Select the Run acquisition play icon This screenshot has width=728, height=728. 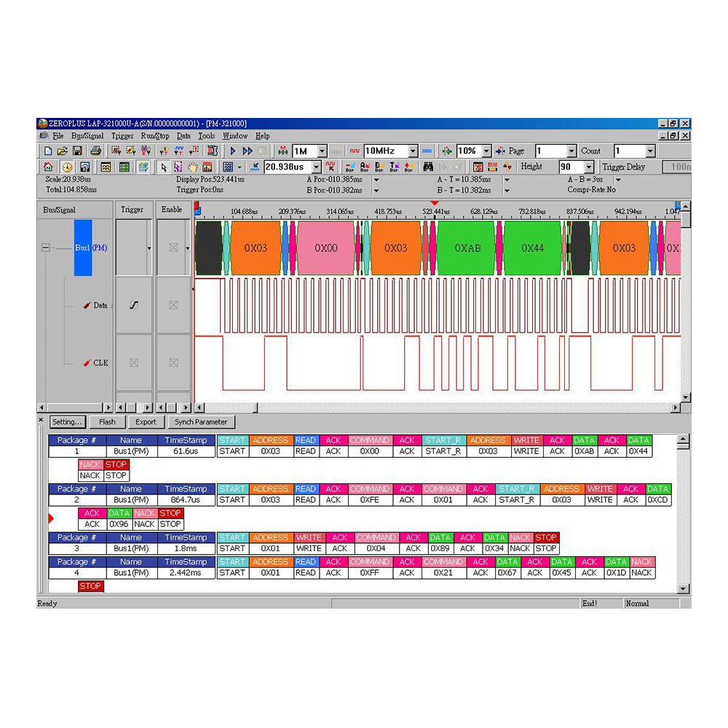232,151
